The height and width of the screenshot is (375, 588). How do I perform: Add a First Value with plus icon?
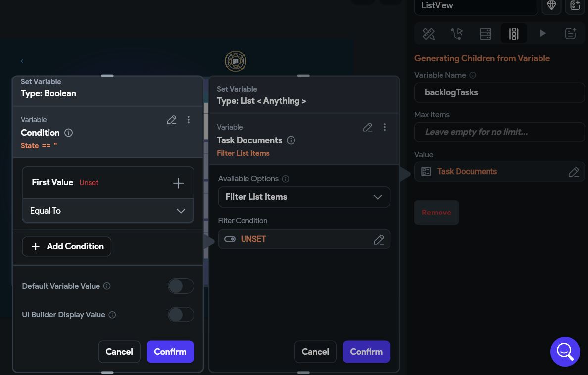[x=179, y=183]
